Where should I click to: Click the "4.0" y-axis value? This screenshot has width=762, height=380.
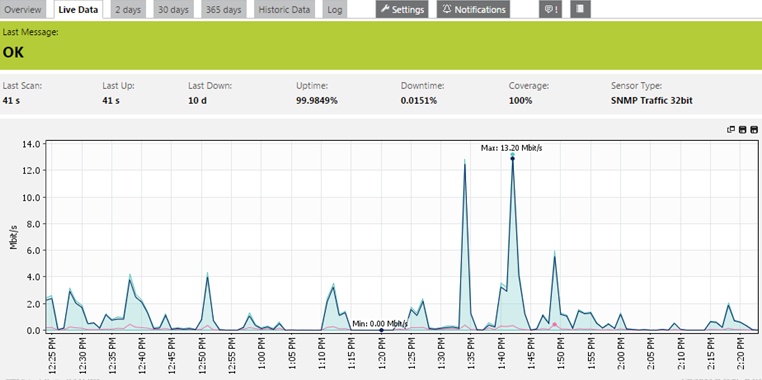[34, 277]
